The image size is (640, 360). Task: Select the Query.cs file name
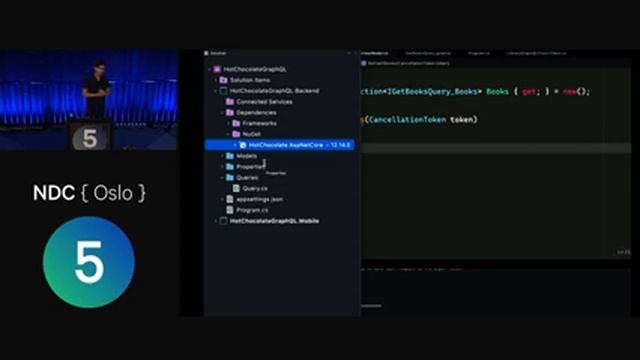255,188
